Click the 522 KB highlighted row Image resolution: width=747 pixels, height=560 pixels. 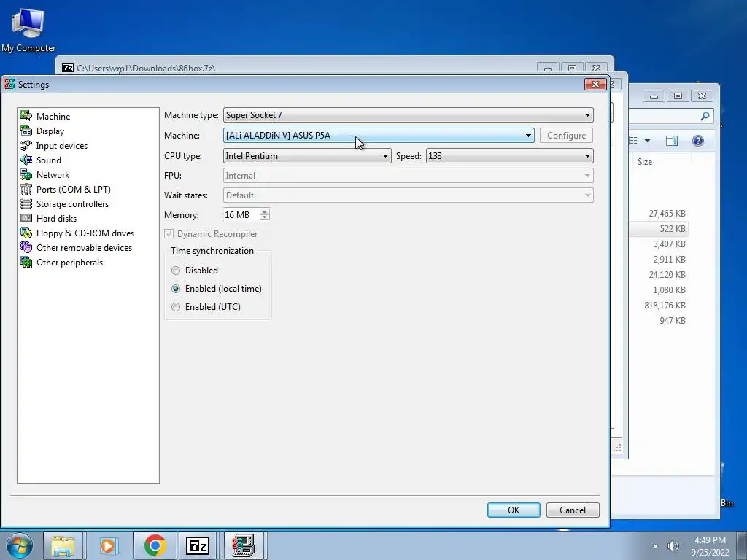point(659,228)
